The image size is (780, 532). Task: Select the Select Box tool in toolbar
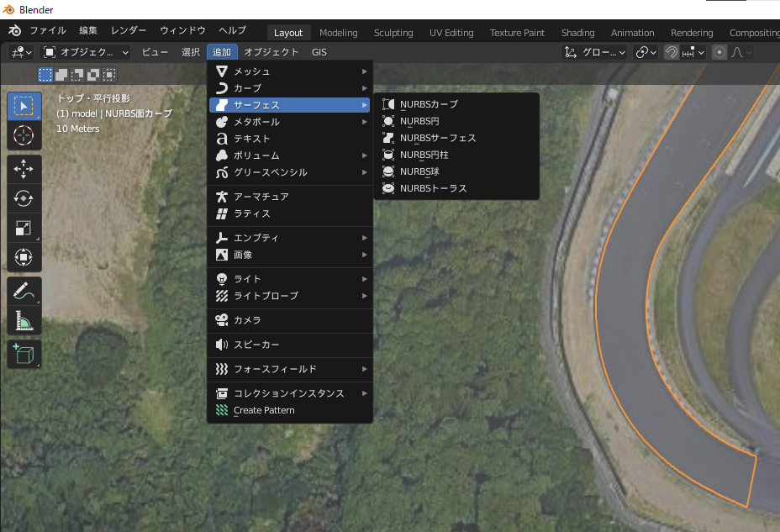coord(24,106)
